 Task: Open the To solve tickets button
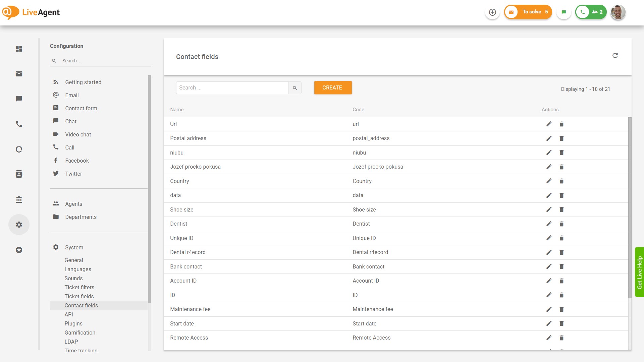coord(528,12)
